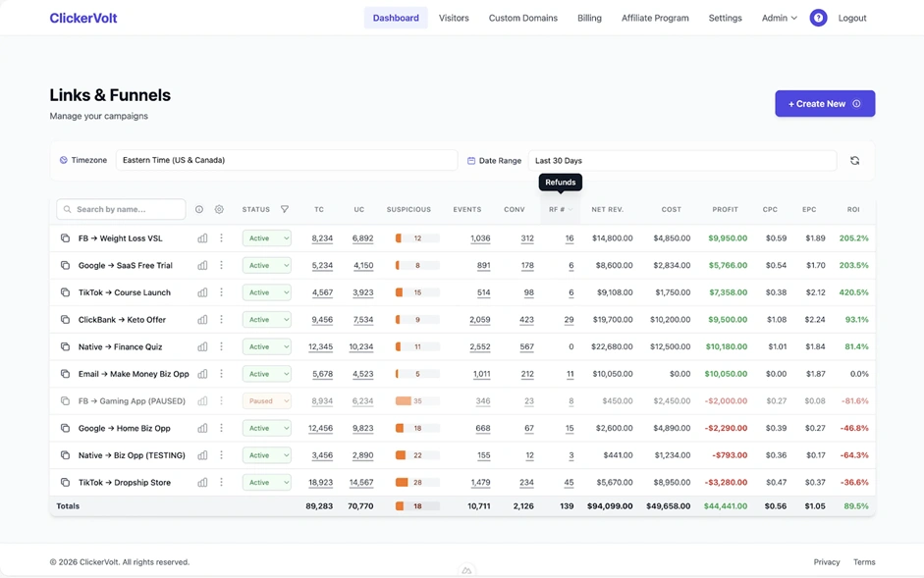Open status dropdown for FB → Gaming App (PAUSED)
924x578 pixels.
(267, 401)
